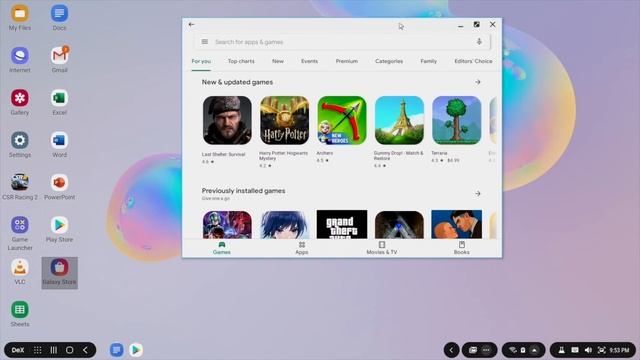The width and height of the screenshot is (640, 360).
Task: Open the Events tab
Action: pos(309,61)
